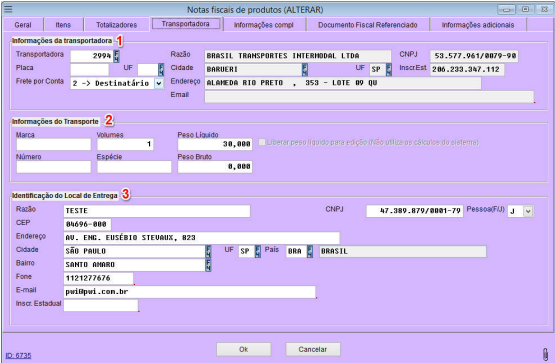This screenshot has width=555, height=363.
Task: Click the Ok button
Action: (x=244, y=350)
